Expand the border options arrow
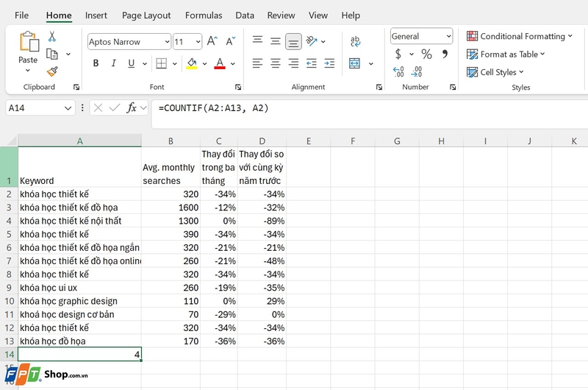 [175, 64]
